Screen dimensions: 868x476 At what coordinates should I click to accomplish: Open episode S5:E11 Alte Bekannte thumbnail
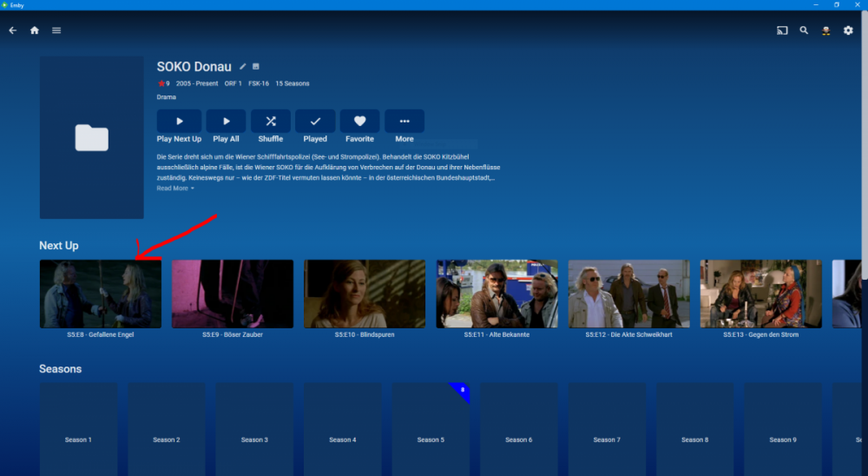(x=496, y=294)
